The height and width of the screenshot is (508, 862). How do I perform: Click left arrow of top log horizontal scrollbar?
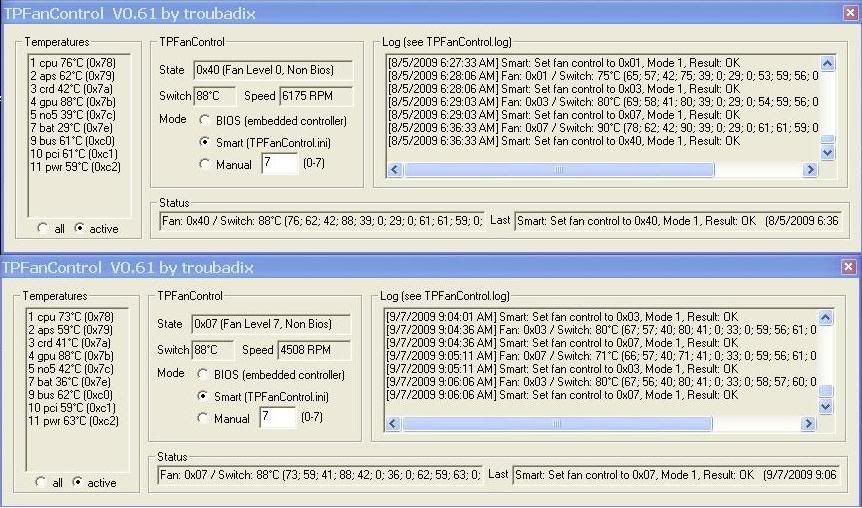(394, 170)
